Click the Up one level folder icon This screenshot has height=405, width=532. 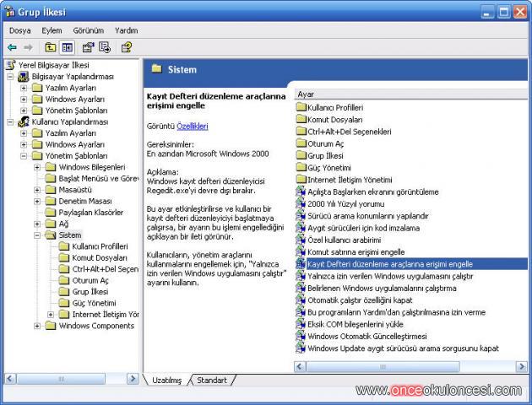[51, 47]
